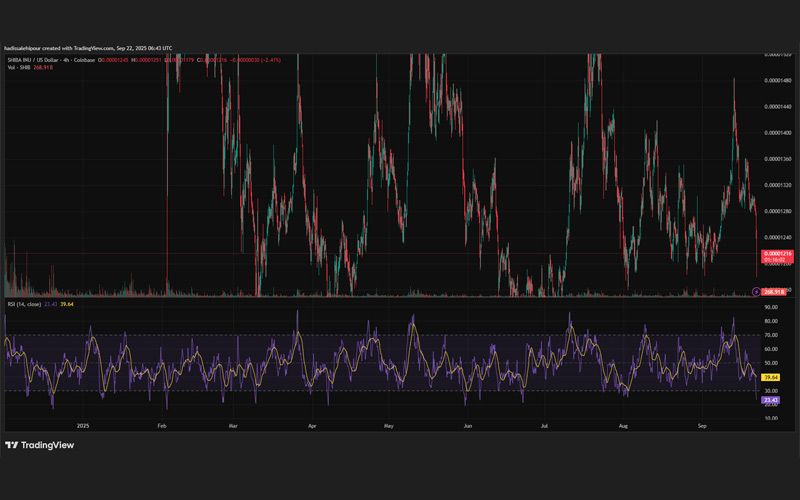Click the purple 23.43 label on RSI axis
Image resolution: width=800 pixels, height=500 pixels.
[770, 400]
